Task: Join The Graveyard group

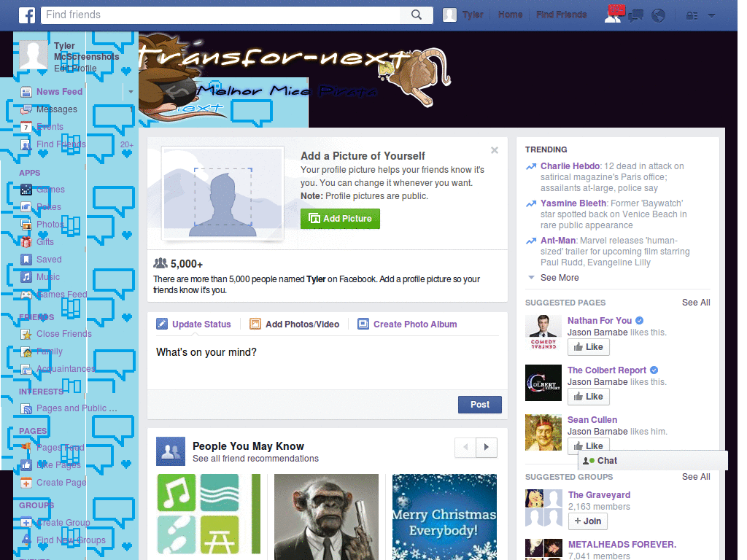Action: (x=587, y=521)
